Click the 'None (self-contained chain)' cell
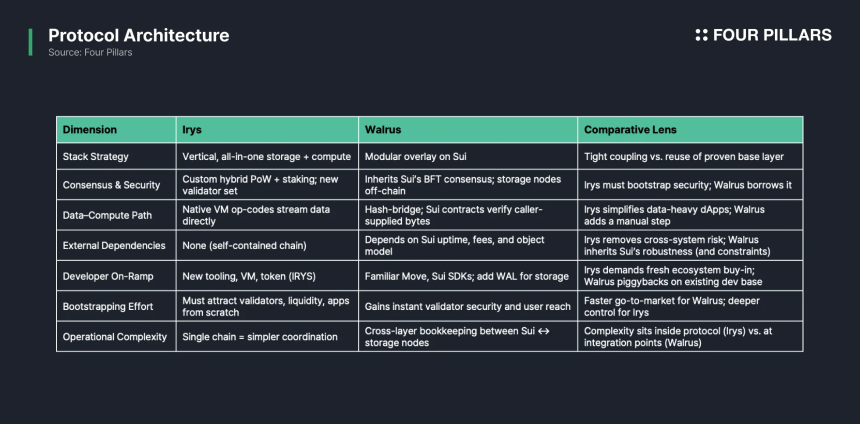The height and width of the screenshot is (424, 860). point(267,245)
